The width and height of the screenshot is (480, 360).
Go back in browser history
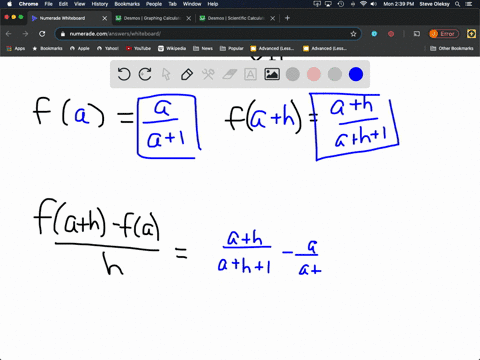pos(9,34)
